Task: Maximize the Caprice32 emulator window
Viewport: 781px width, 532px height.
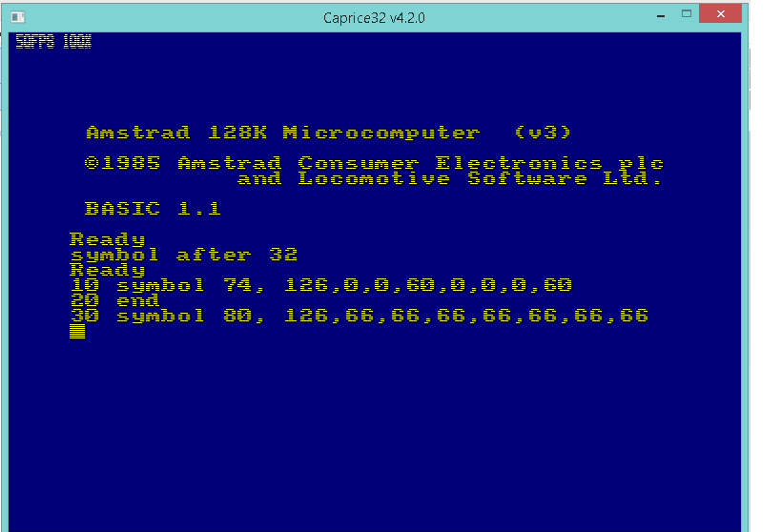Action: 687,14
